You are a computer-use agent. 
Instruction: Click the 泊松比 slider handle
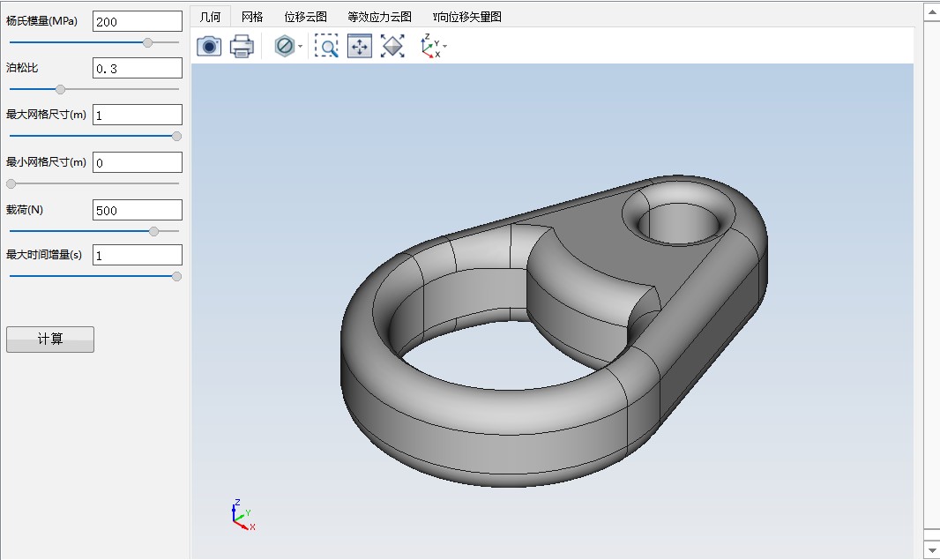click(60, 89)
